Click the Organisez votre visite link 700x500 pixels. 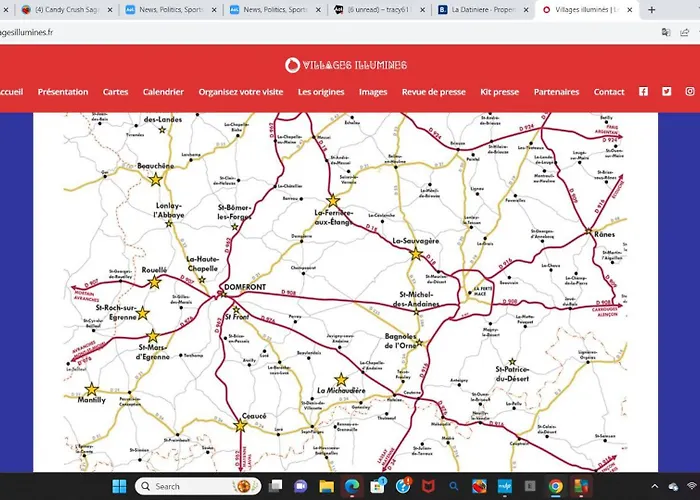coord(241,92)
